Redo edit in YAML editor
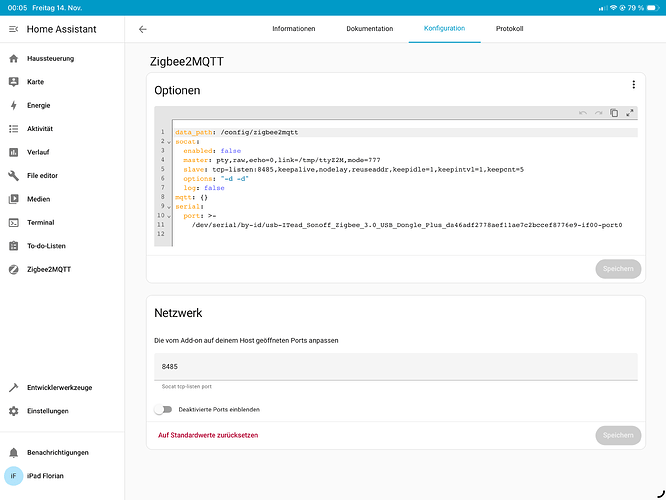This screenshot has width=666, height=500. [598, 113]
